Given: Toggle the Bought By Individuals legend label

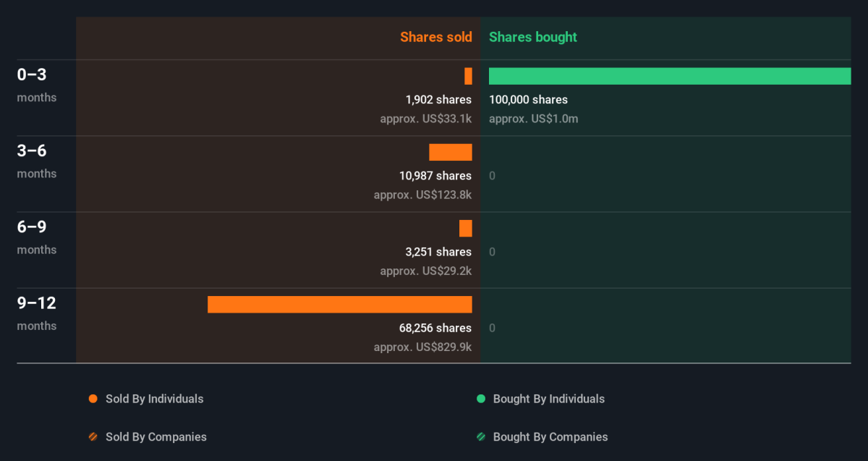Looking at the screenshot, I should tap(548, 399).
